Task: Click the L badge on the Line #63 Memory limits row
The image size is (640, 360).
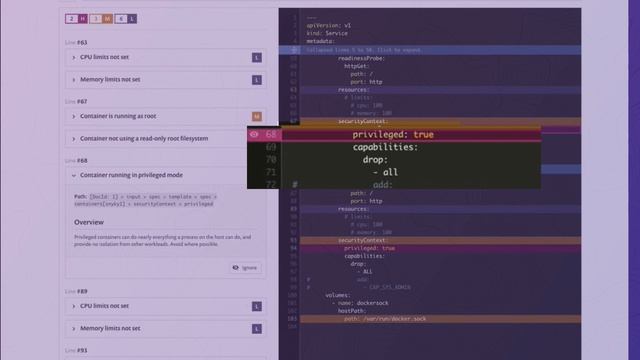Action: pos(257,80)
